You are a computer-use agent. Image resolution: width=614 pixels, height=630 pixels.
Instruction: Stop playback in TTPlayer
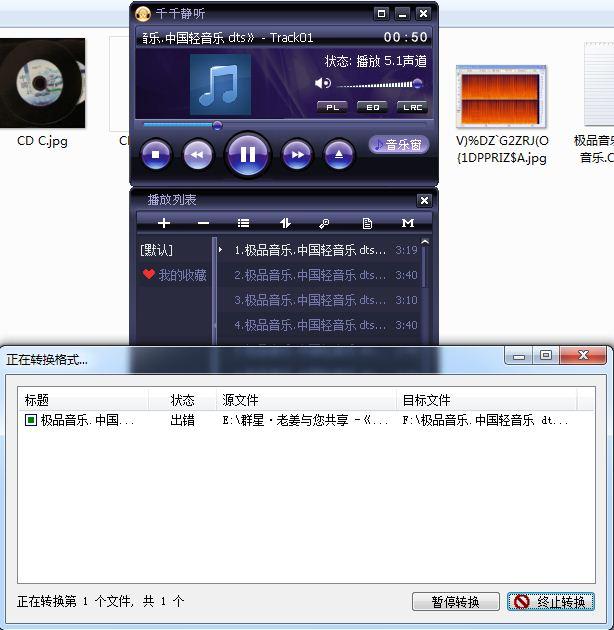156,155
